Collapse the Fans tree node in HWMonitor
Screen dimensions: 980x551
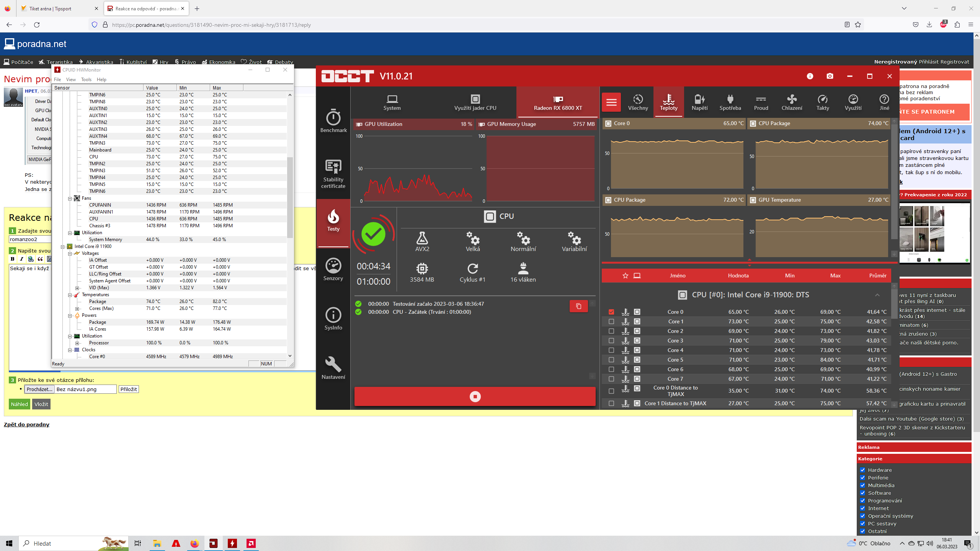point(70,198)
